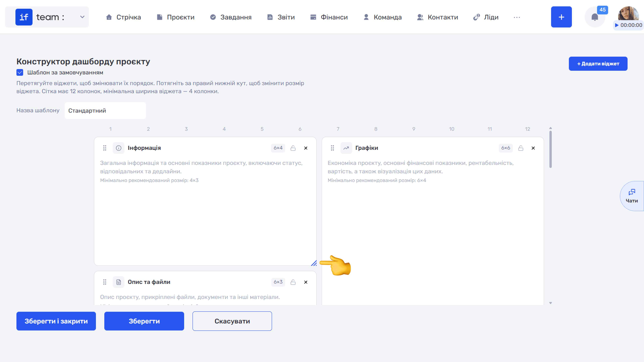Click the Графіки chart widget icon
This screenshot has height=362, width=644.
click(346, 148)
